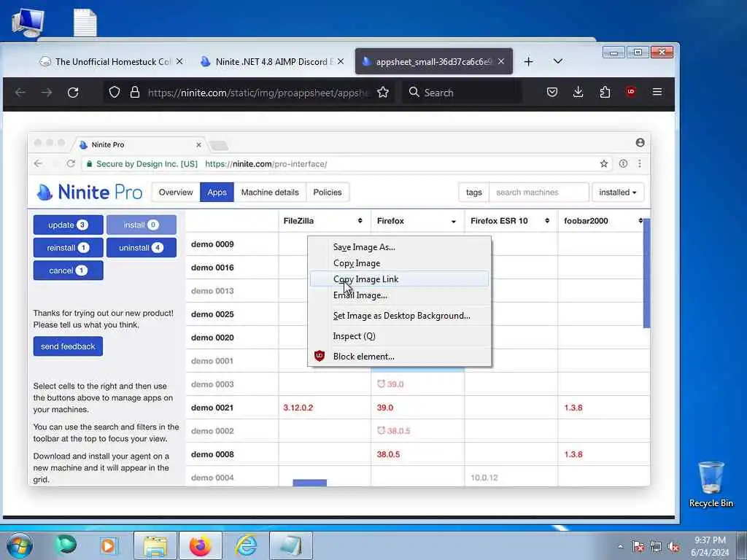
Task: Open Firefox extensions puzzle icon
Action: tap(605, 92)
